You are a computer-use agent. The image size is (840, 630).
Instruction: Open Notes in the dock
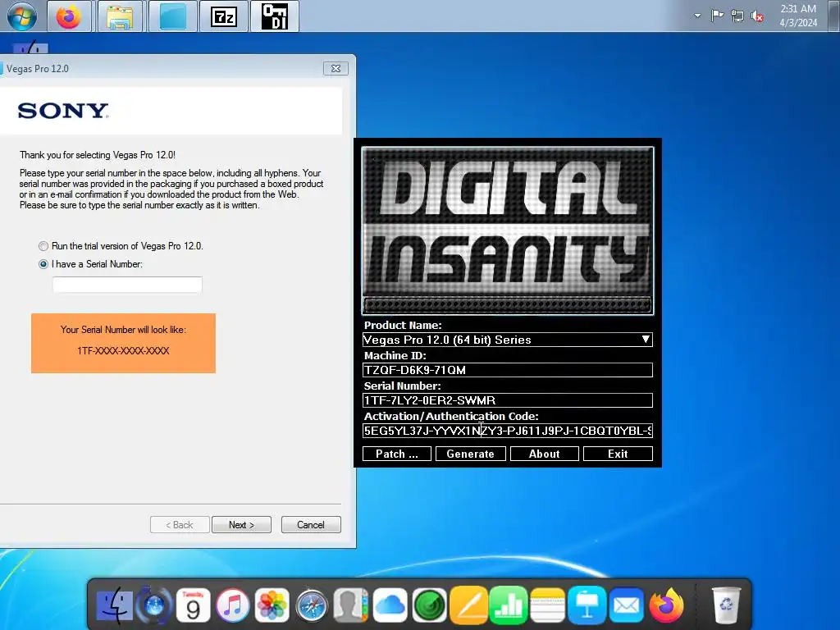(547, 605)
